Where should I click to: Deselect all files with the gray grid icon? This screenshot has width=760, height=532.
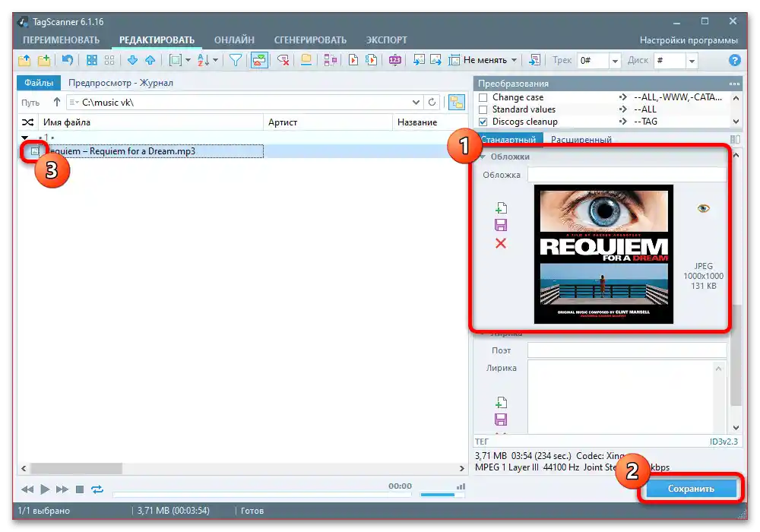click(109, 60)
